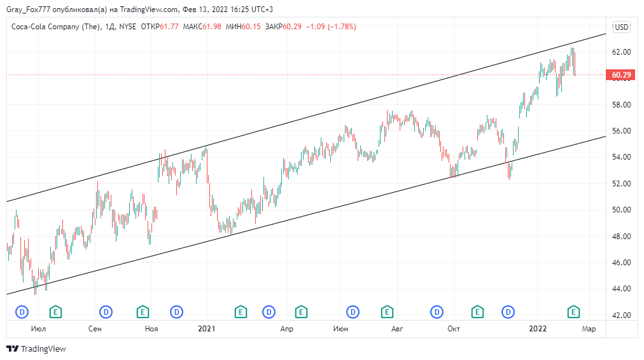Click the 2022 time axis label

[x=538, y=329]
